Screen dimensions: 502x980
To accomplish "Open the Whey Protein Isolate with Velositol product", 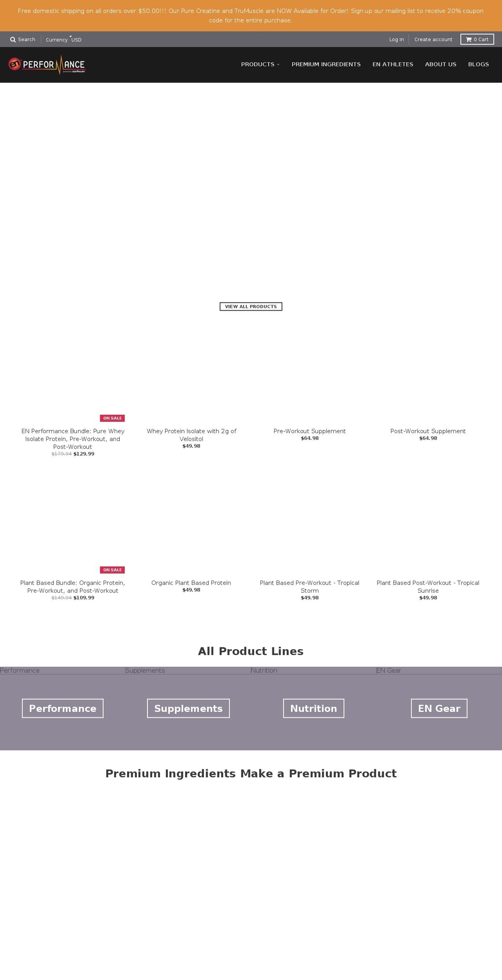I will tap(191, 435).
